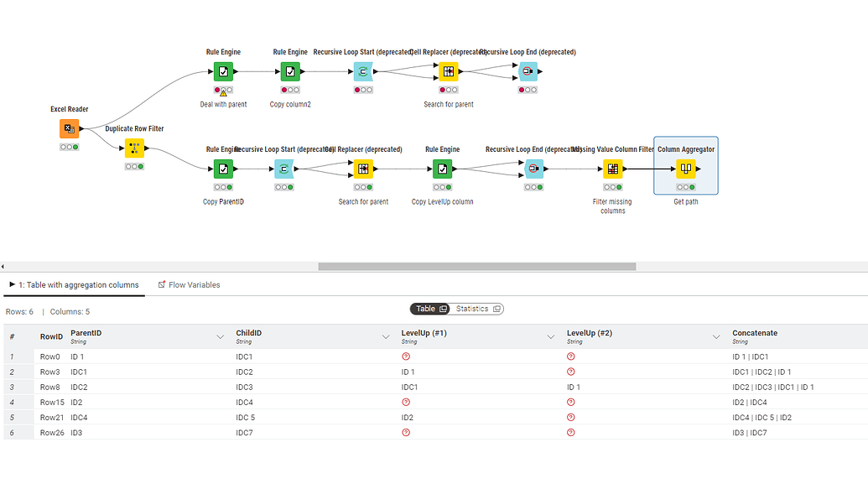Open the Rule Engine "Copy LevelUp column" node
Viewport: 868px width, 489px height.
coord(442,169)
